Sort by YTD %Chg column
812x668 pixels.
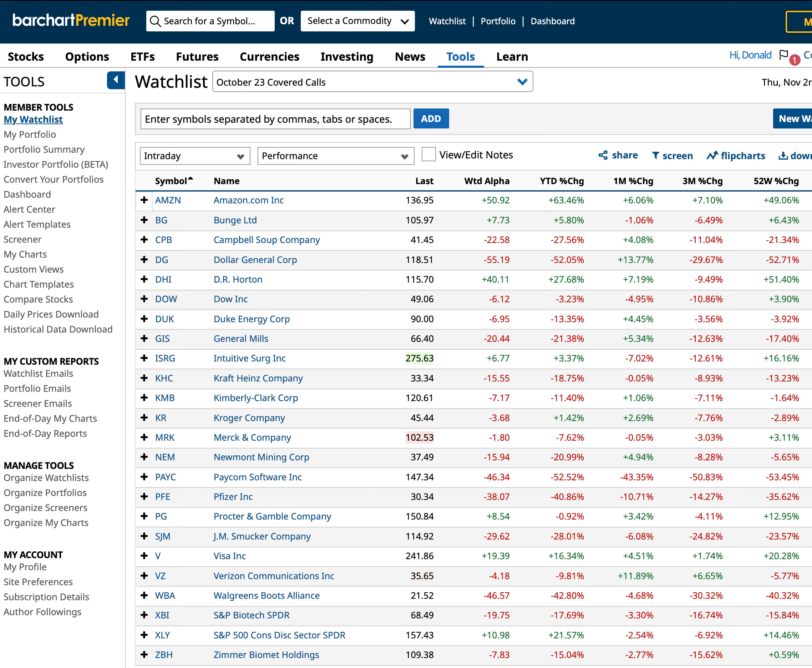tap(562, 181)
